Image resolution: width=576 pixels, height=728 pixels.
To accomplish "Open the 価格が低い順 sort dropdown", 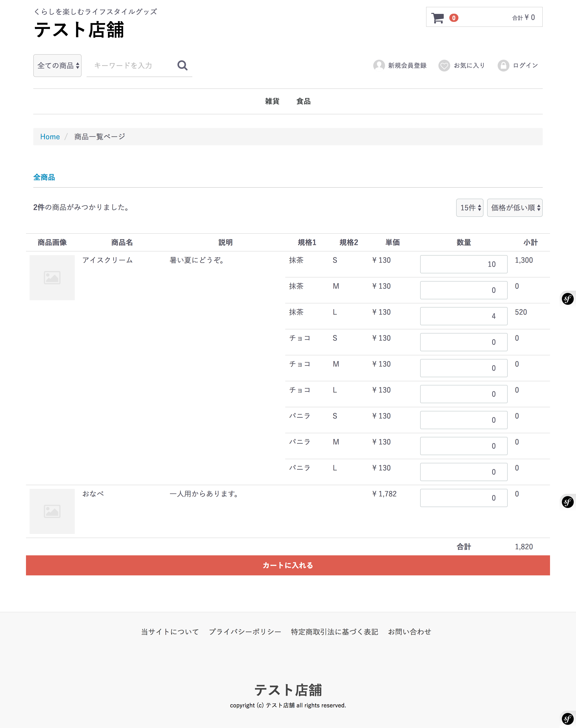I will 515,208.
